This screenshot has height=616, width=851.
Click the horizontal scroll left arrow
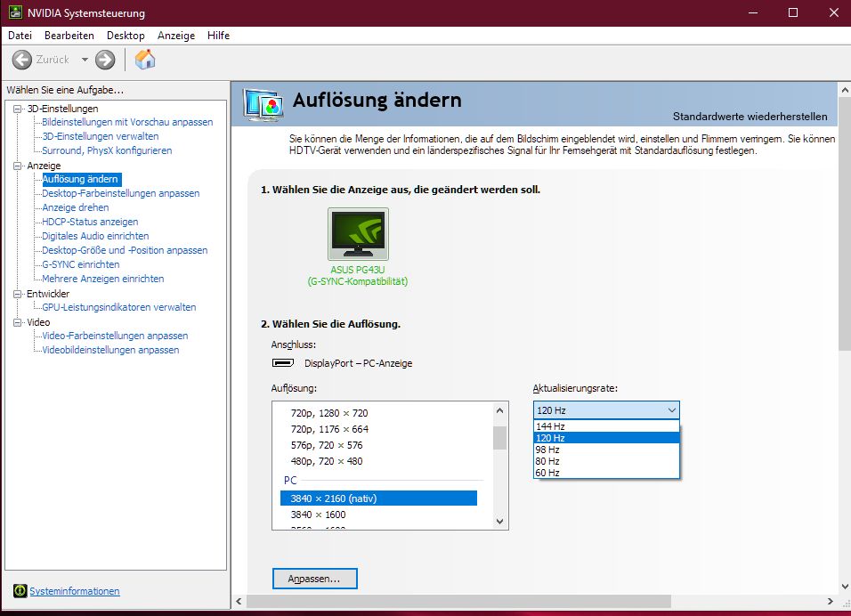tap(239, 602)
